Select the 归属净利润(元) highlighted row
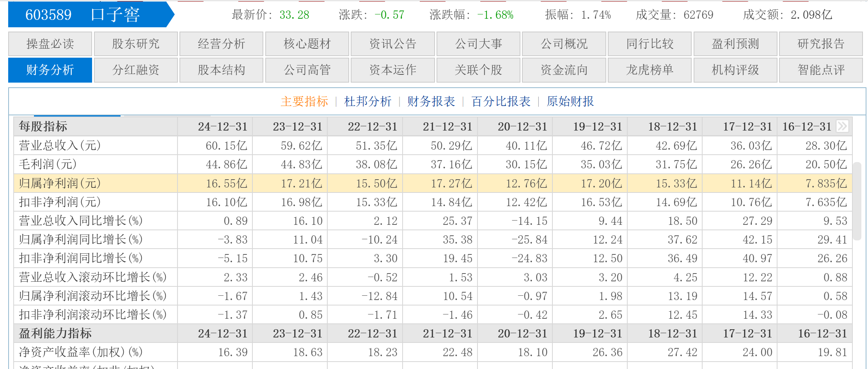Screen dimensions: 868x369 pos(433,183)
